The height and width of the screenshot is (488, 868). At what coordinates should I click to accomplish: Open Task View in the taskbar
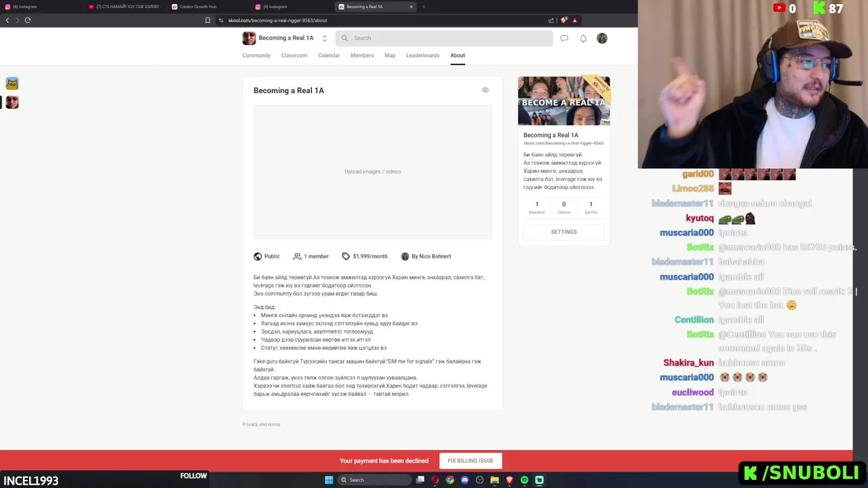tap(420, 480)
